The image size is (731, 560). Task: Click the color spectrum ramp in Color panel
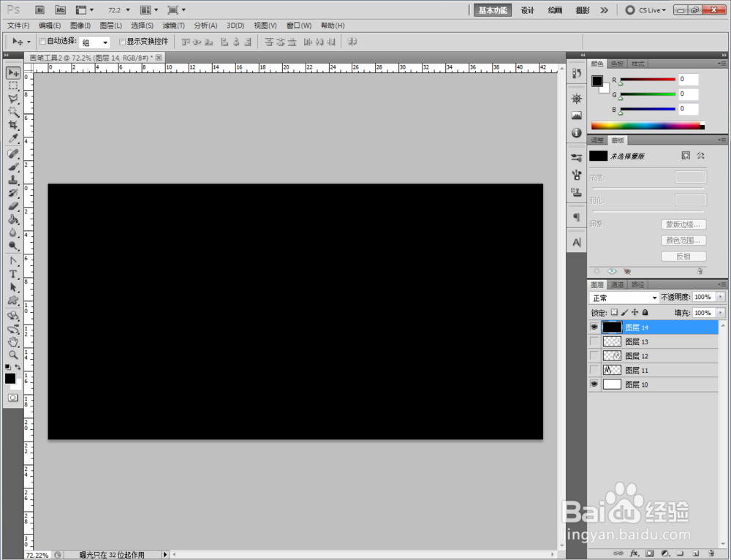[x=648, y=126]
